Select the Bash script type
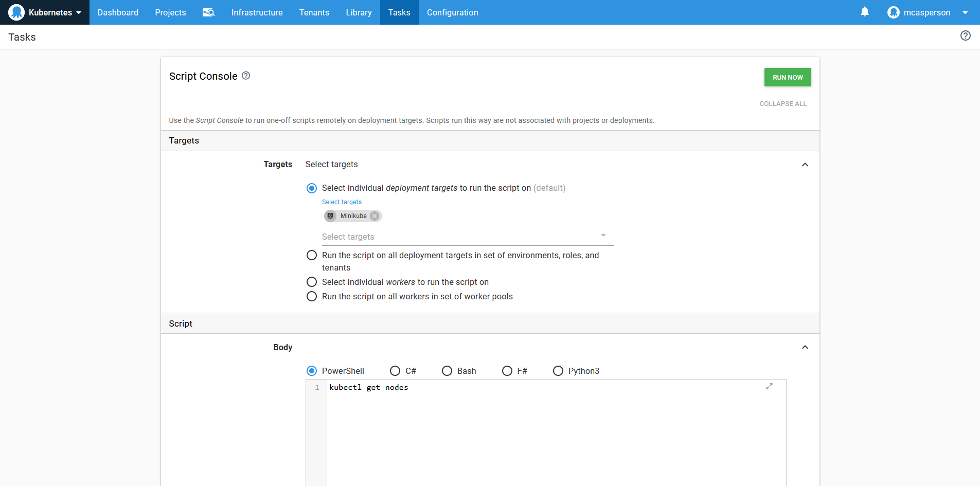The width and height of the screenshot is (980, 486). [x=447, y=371]
